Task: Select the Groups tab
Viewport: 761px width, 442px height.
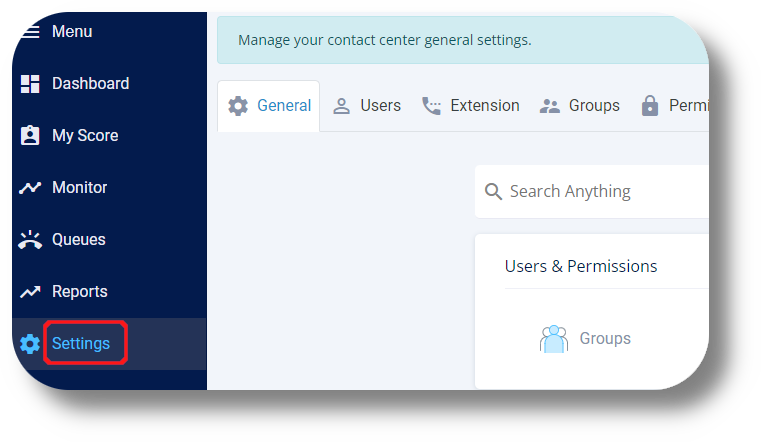Action: (580, 106)
